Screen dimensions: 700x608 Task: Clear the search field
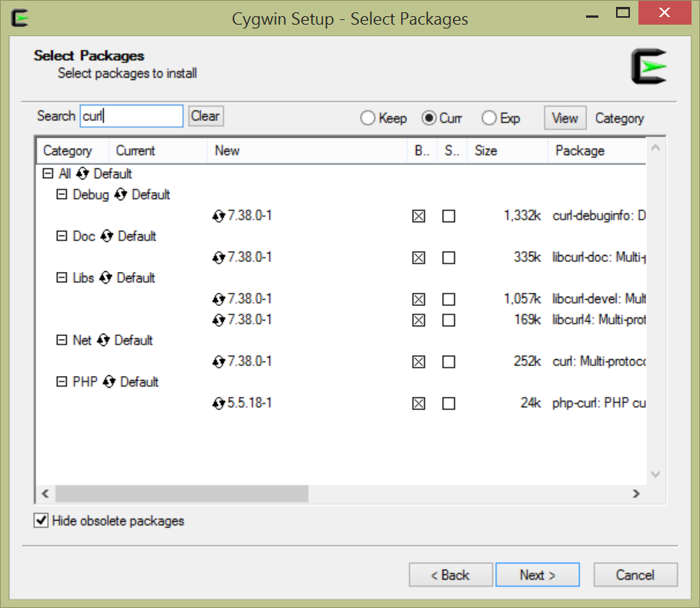(206, 116)
